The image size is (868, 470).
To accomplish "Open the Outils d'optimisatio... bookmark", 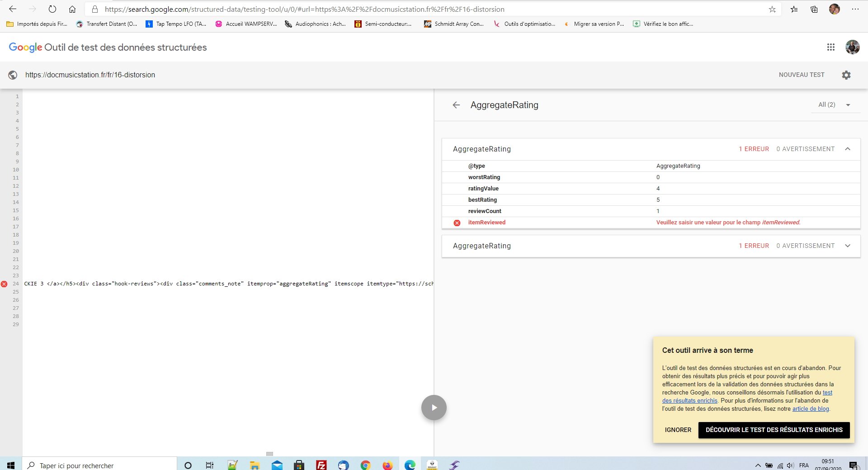I will 524,24.
